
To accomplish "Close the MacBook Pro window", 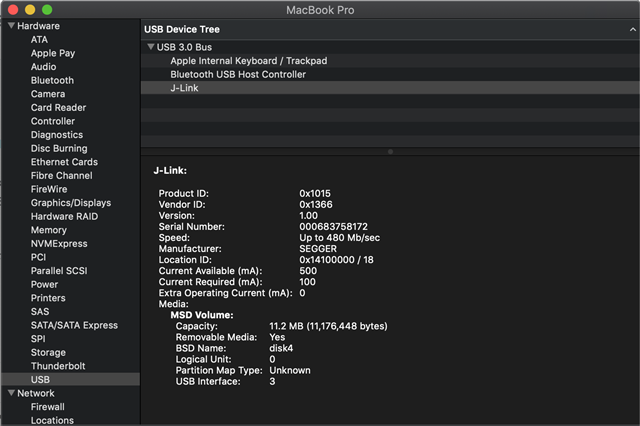I will coord(13,10).
